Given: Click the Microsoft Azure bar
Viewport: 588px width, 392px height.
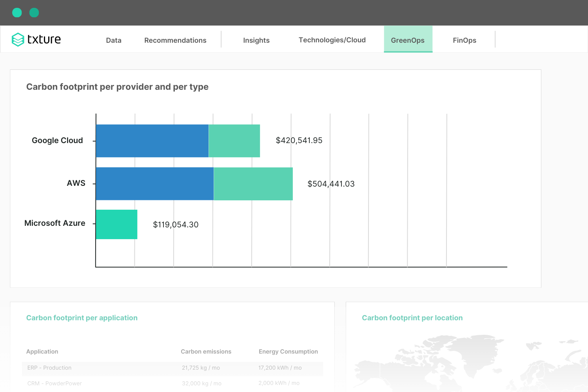Looking at the screenshot, I should (116, 224).
